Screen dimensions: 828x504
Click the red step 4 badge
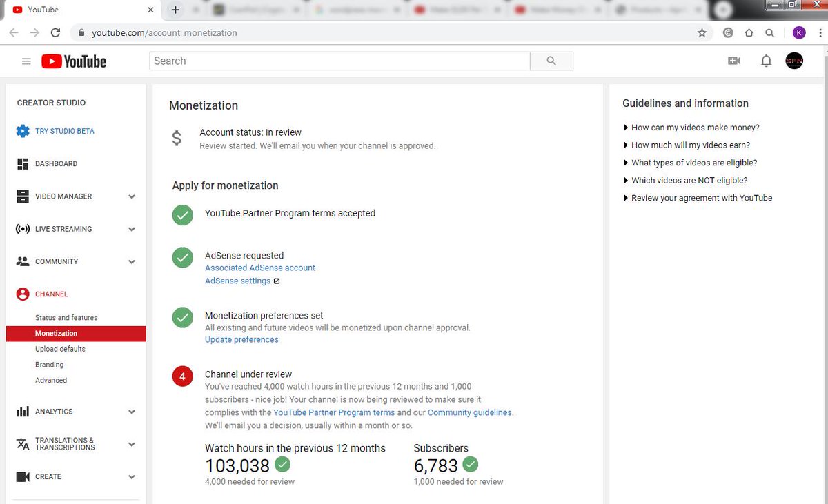pos(182,377)
